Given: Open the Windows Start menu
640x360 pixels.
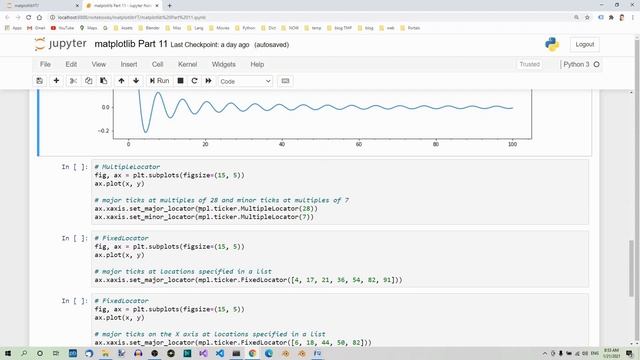Looking at the screenshot, I should (x=8, y=353).
